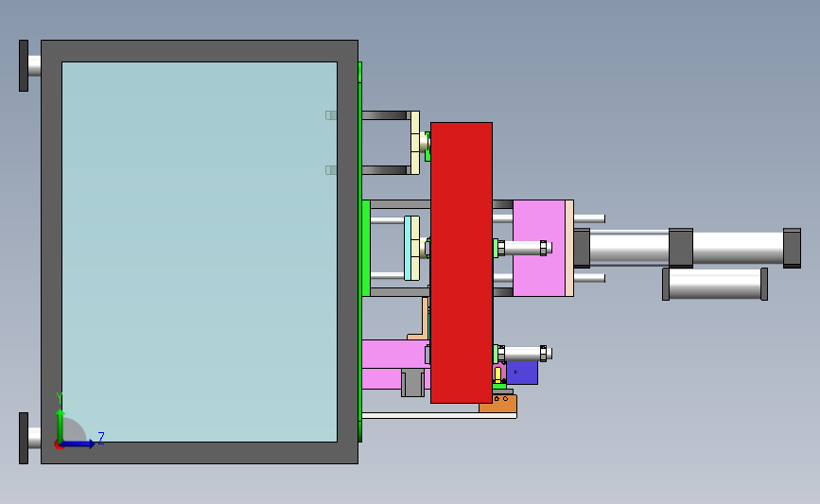Select gray block under left pink block
Image resolution: width=820 pixels, height=504 pixels.
point(412,382)
